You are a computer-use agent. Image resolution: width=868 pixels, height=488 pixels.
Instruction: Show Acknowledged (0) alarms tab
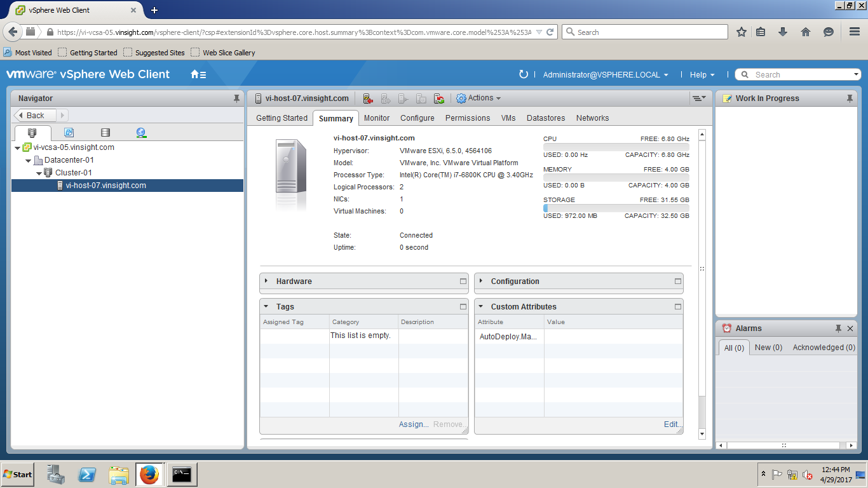coord(824,348)
